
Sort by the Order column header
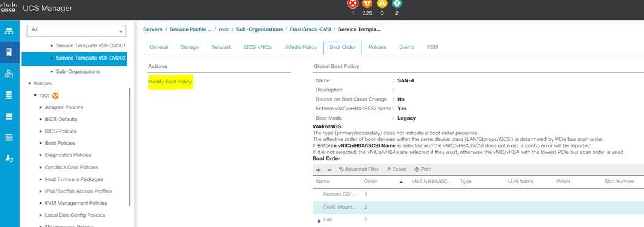(370, 182)
